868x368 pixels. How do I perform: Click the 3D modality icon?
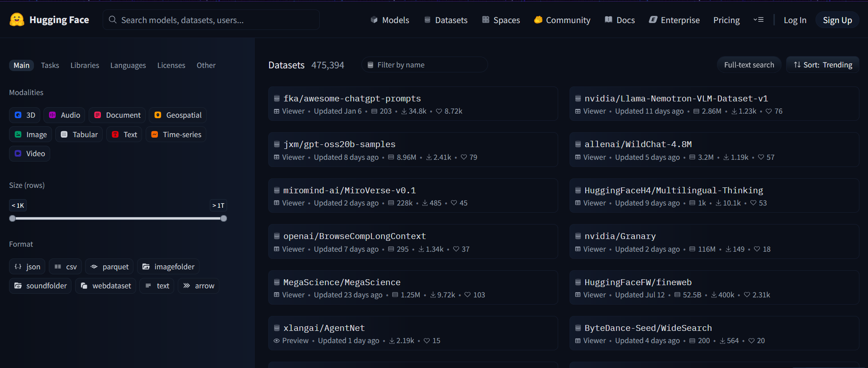pyautogui.click(x=18, y=115)
